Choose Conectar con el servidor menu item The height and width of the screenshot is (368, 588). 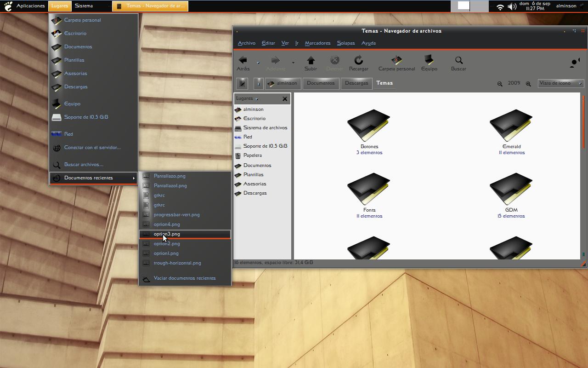pyautogui.click(x=94, y=148)
